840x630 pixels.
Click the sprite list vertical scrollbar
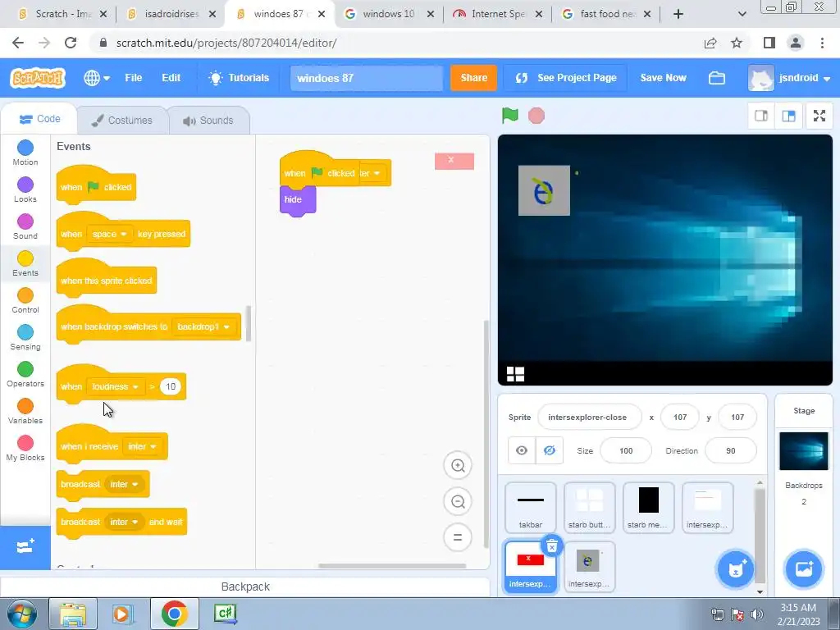(x=760, y=536)
